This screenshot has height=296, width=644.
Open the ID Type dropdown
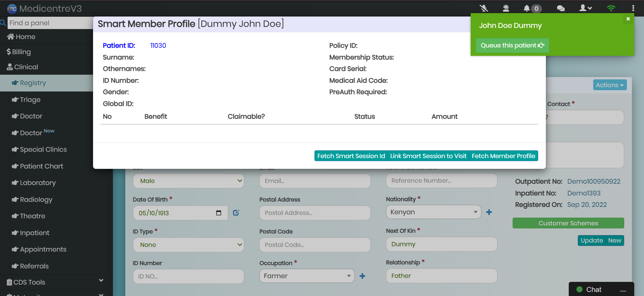[x=188, y=245]
